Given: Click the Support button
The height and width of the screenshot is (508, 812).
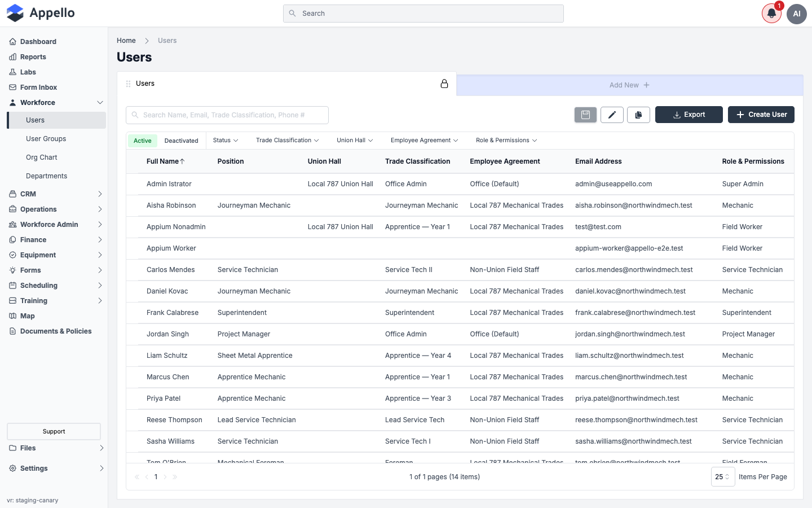Looking at the screenshot, I should pyautogui.click(x=54, y=431).
